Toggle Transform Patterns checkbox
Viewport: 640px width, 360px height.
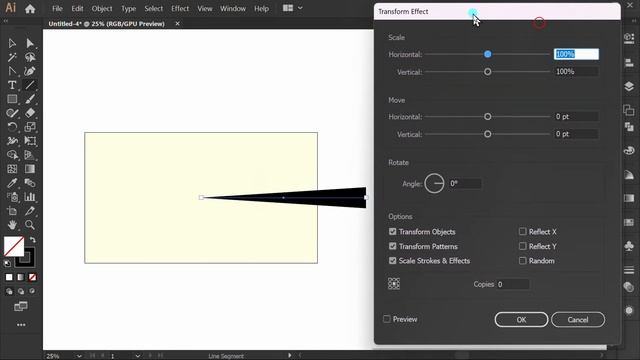[x=393, y=246]
